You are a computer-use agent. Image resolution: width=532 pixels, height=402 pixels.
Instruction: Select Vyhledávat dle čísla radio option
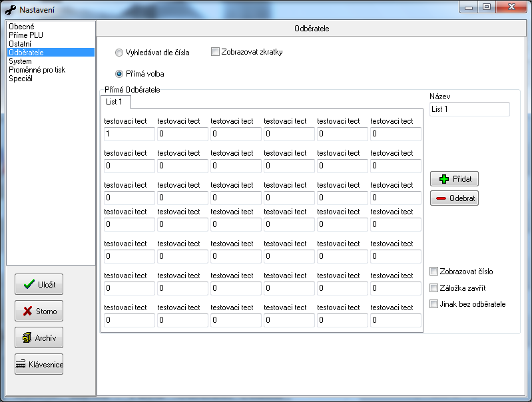point(119,53)
